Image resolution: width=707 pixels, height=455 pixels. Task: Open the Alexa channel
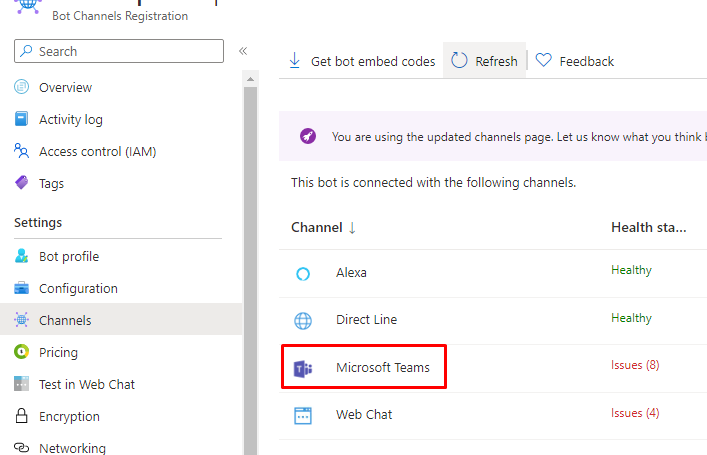click(x=351, y=273)
